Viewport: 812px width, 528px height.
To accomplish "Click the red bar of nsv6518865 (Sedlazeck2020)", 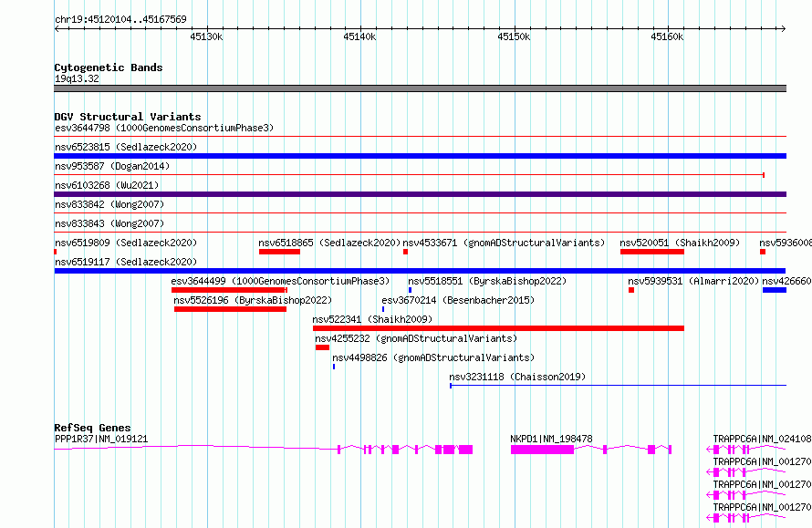I will pyautogui.click(x=280, y=252).
